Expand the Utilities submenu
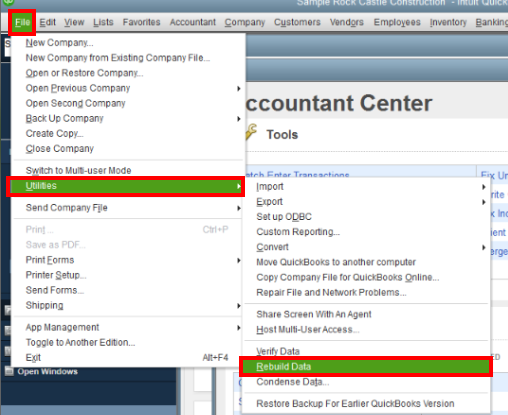Image resolution: width=508 pixels, height=415 pixels. pyautogui.click(x=126, y=186)
